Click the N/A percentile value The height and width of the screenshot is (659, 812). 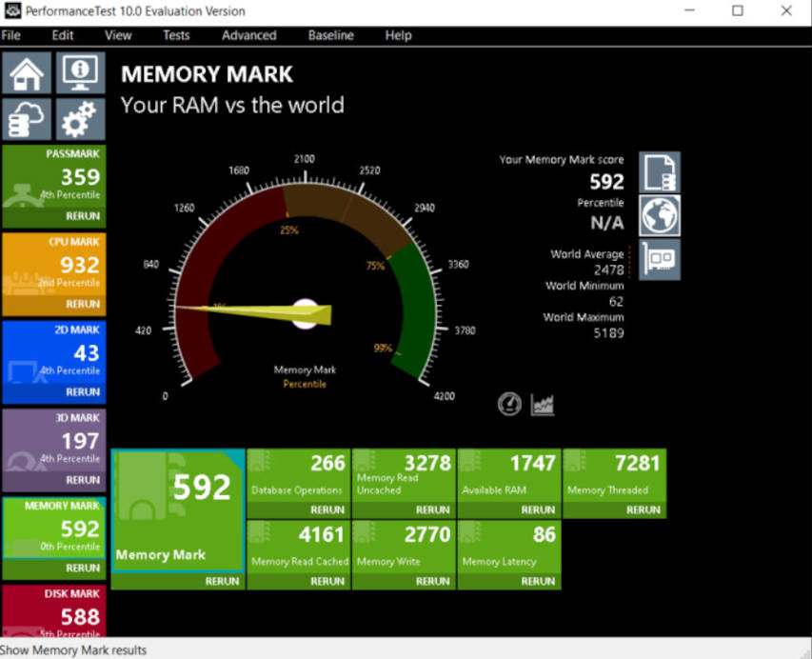coord(607,223)
